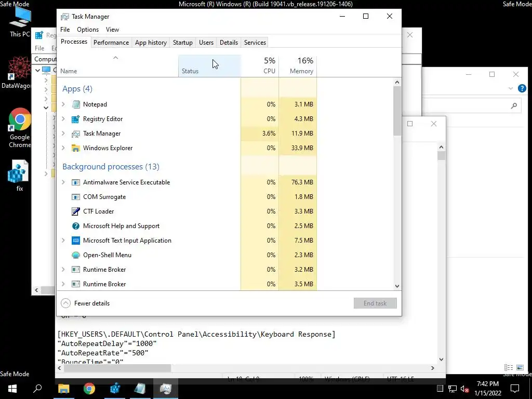Expand Microsoft Text Input Application row
The image size is (532, 399).
63,241
